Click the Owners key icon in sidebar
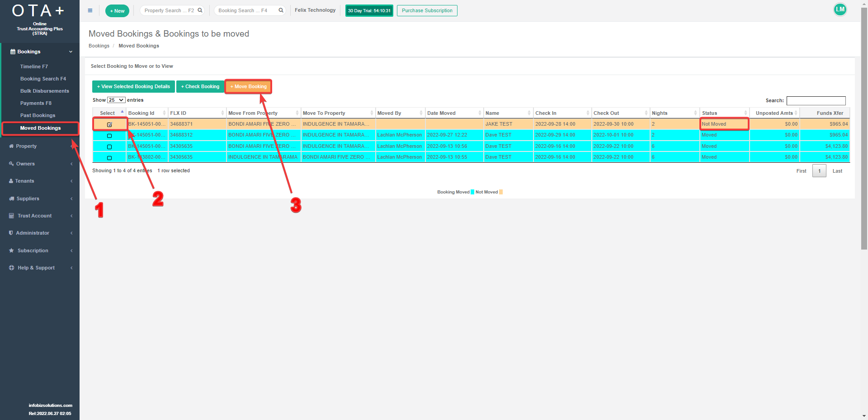The width and height of the screenshot is (868, 420). click(x=11, y=164)
